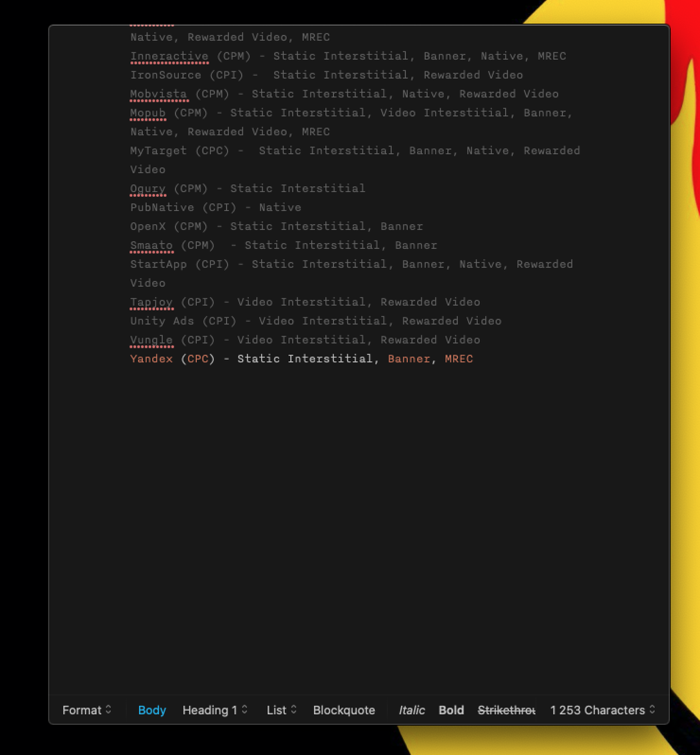This screenshot has height=755, width=700.
Task: Select the Body paragraph style
Action: pos(152,710)
